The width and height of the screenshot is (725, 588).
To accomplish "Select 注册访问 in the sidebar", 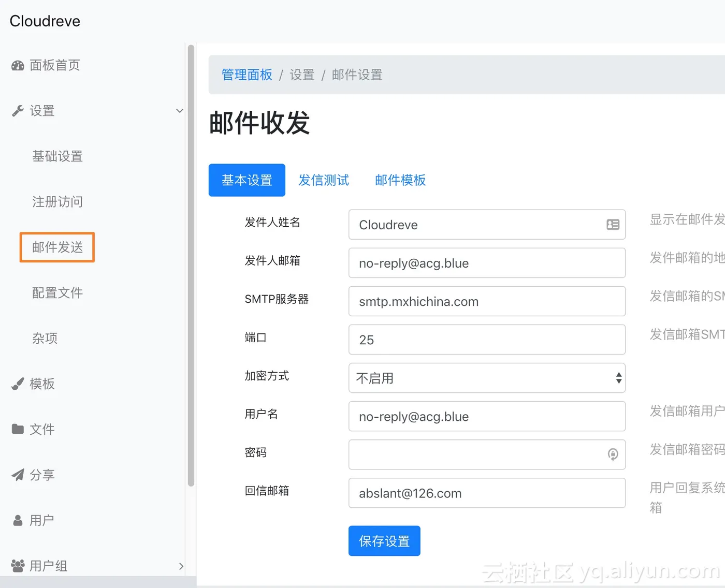I will 57,202.
